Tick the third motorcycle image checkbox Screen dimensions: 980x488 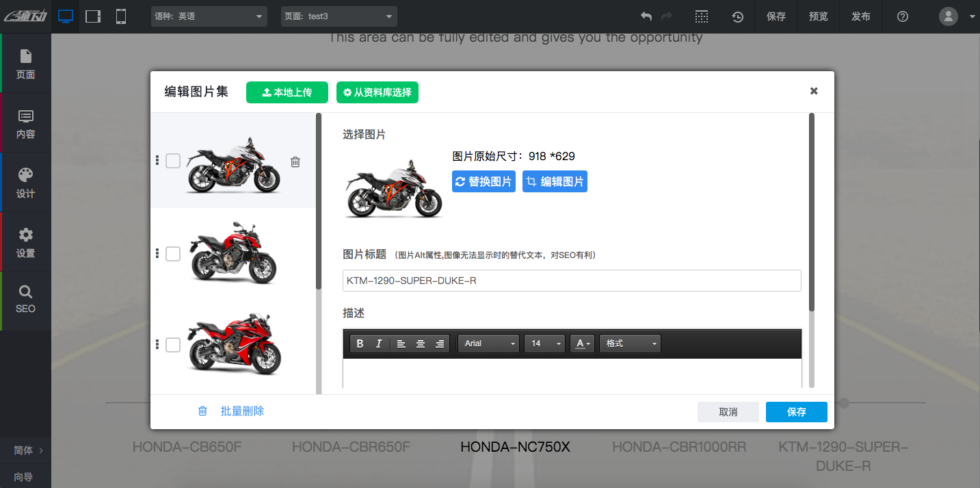(x=173, y=345)
